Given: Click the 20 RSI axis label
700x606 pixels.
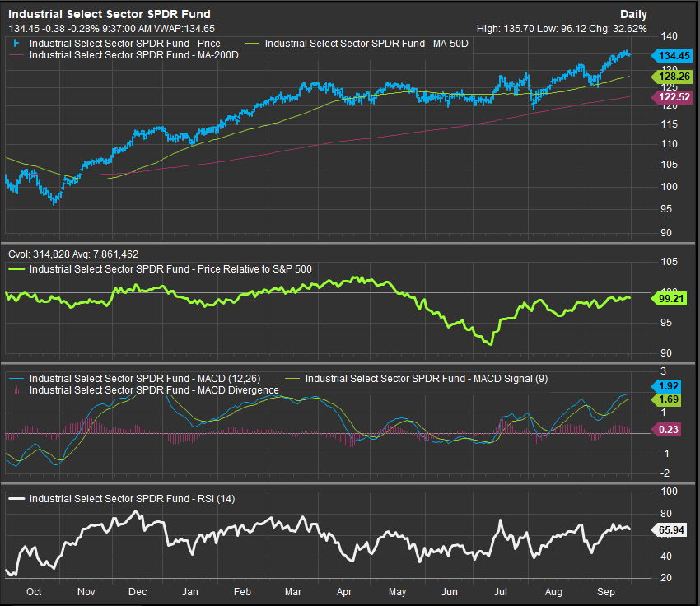Looking at the screenshot, I should 666,577.
